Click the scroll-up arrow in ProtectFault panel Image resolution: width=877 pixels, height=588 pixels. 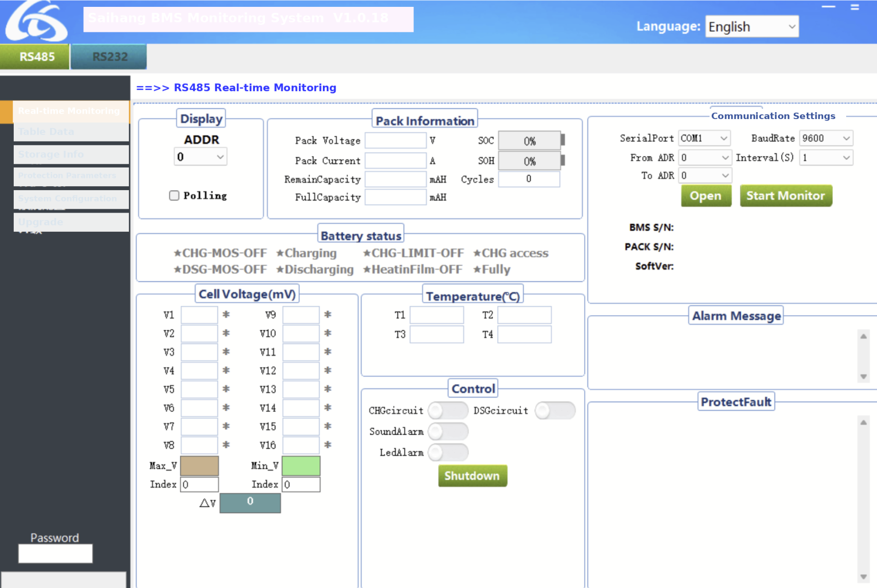pyautogui.click(x=864, y=422)
